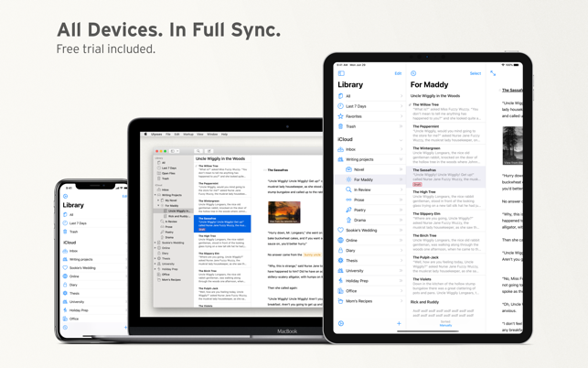This screenshot has width=588, height=368.
Task: Click the search icon in Mac toolbar
Action: 198,151
